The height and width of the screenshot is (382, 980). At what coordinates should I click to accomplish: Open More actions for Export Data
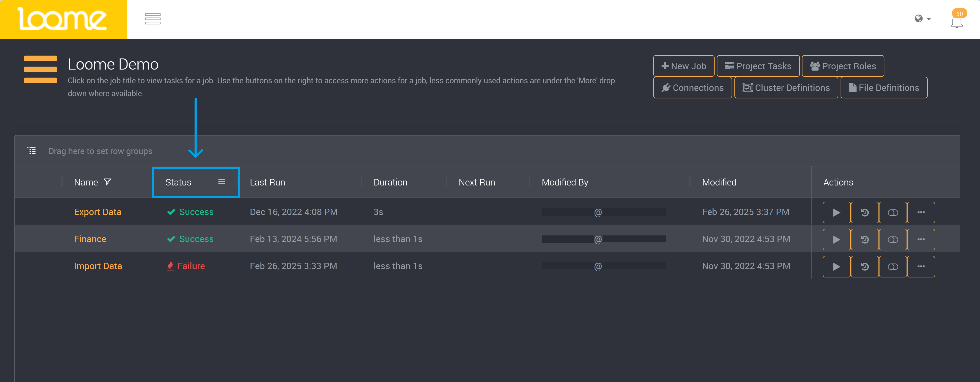(x=921, y=213)
